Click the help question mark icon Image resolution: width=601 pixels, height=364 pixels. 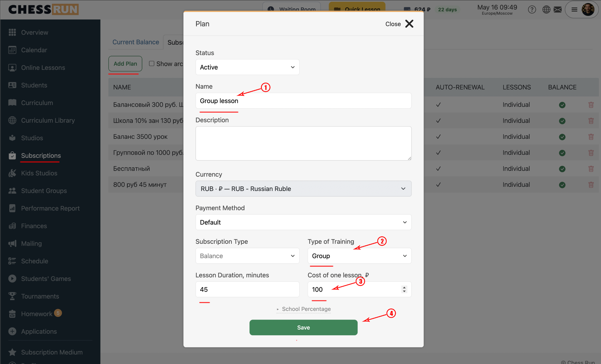532,10
